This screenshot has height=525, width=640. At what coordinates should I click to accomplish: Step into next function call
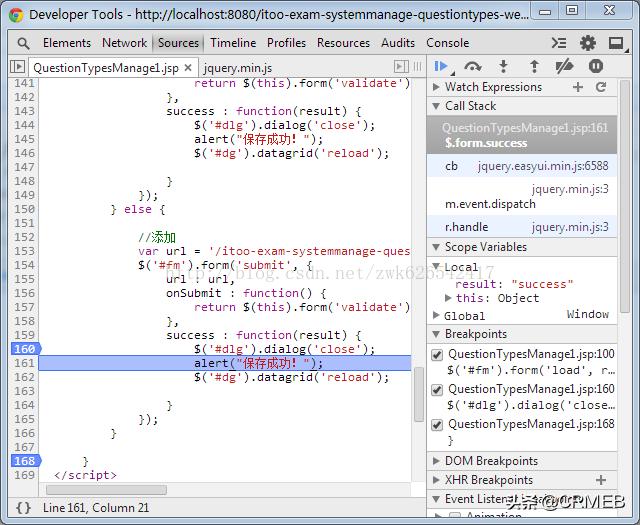pyautogui.click(x=503, y=66)
